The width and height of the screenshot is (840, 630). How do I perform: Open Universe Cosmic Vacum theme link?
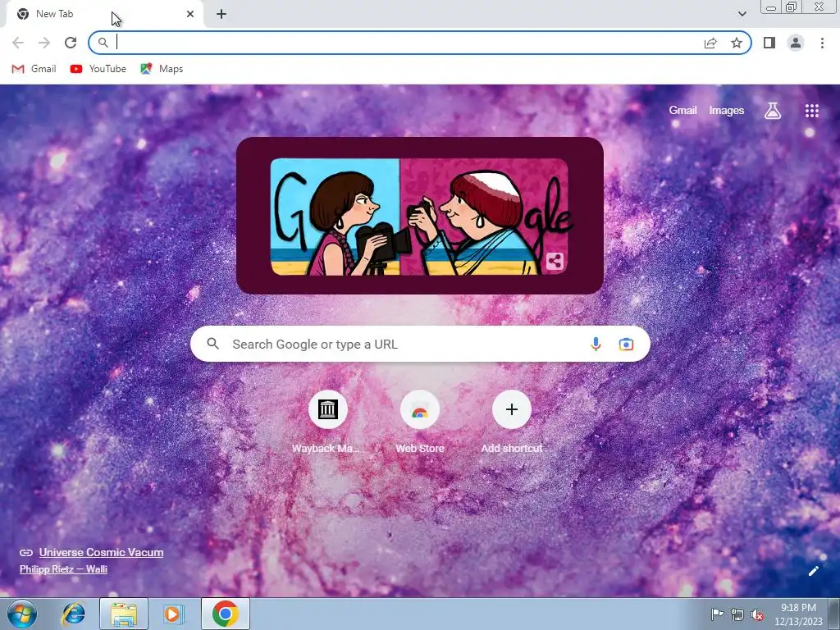101,552
